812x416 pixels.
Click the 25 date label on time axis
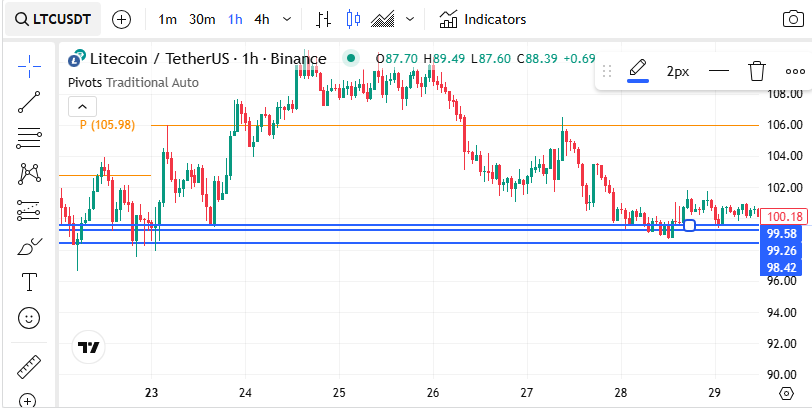339,393
